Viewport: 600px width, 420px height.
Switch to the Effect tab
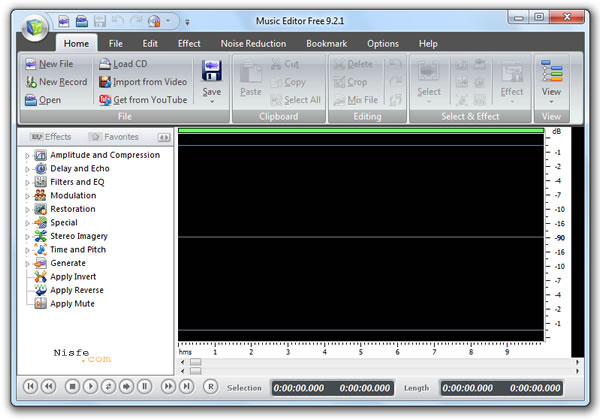(189, 44)
